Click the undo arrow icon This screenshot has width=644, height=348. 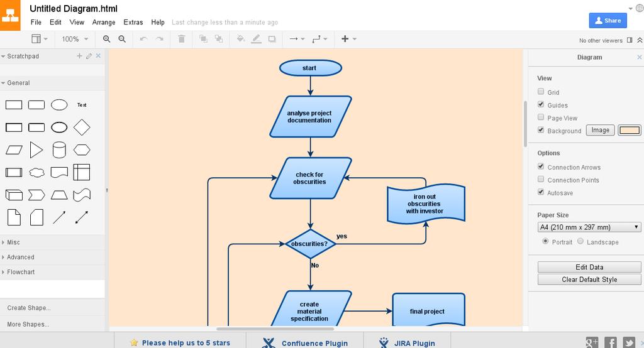point(143,39)
